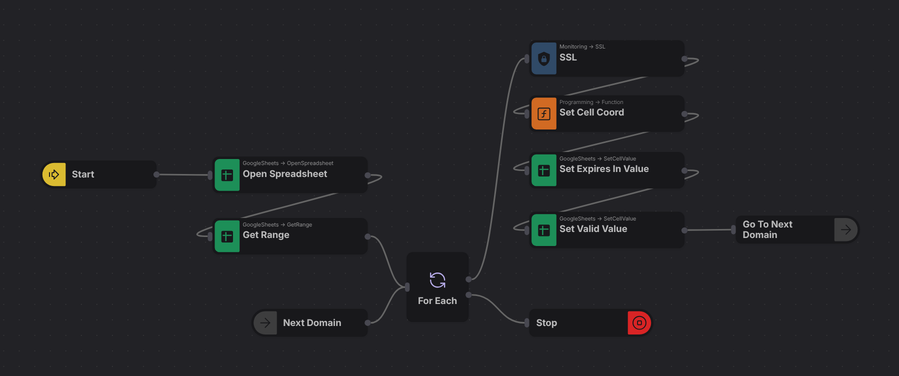Viewport: 899px width, 376px height.
Task: Click the For Each lower output port
Action: (468, 295)
